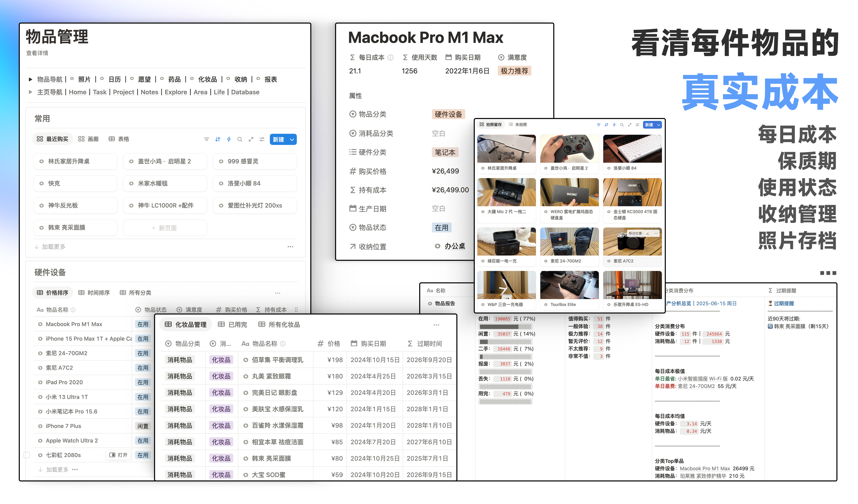This screenshot has width=858, height=504.
Task: Open the three-dot menu on 索尼 A7C2 card
Action: [x=656, y=233]
